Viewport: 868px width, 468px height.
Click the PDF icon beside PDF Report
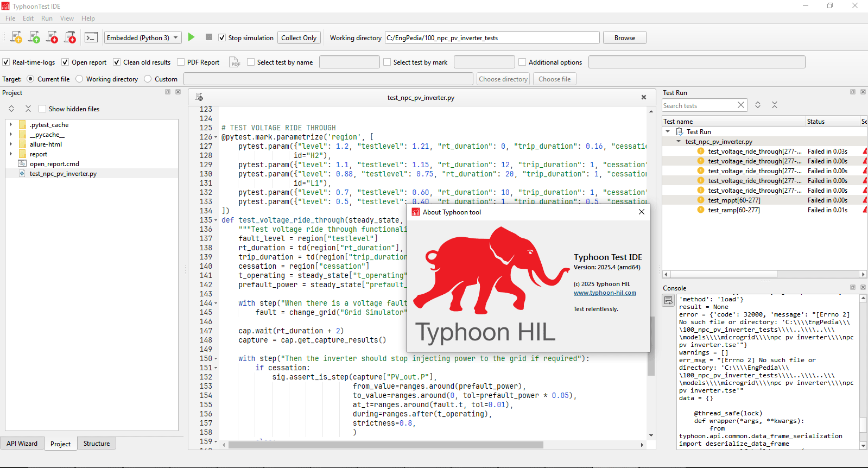click(235, 62)
